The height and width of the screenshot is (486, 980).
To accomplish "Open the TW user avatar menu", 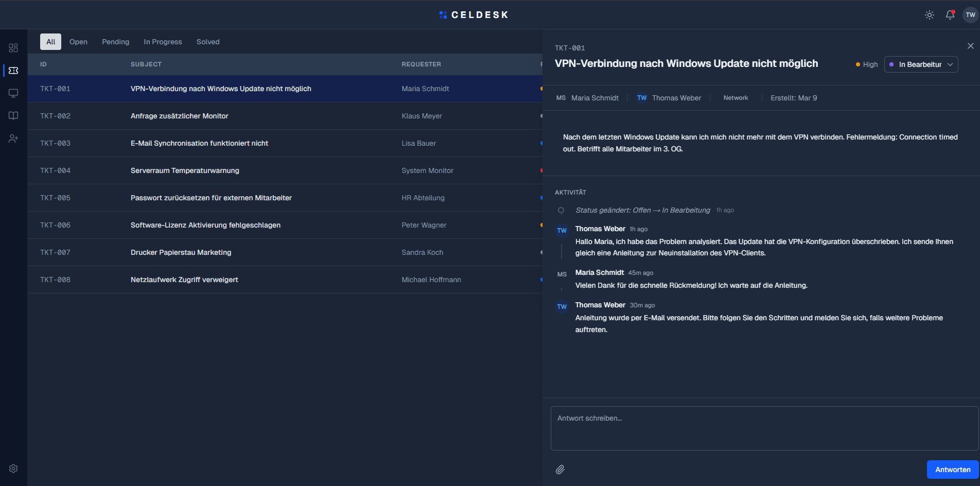I will point(970,15).
